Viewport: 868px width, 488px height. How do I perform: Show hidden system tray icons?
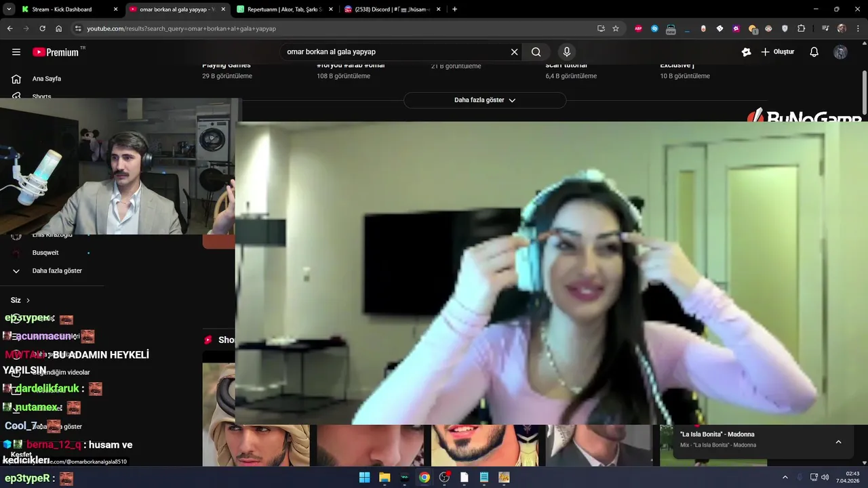tap(785, 477)
